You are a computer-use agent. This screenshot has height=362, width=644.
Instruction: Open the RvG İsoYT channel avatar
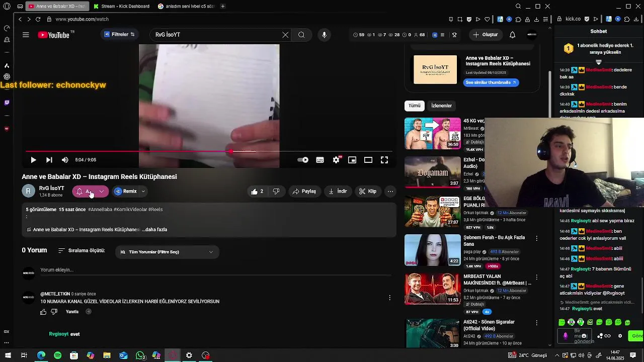(x=28, y=191)
